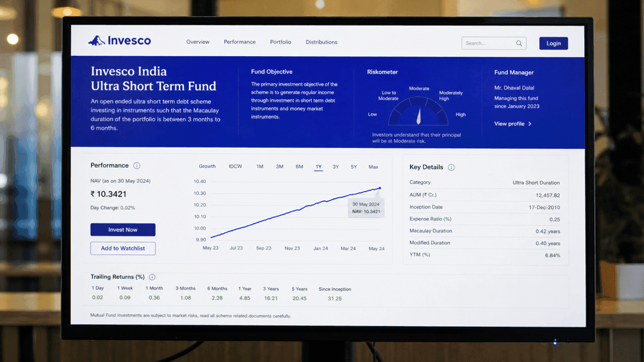Click the 1 Week return 0.09
This screenshot has height=362, width=644.
125,298
